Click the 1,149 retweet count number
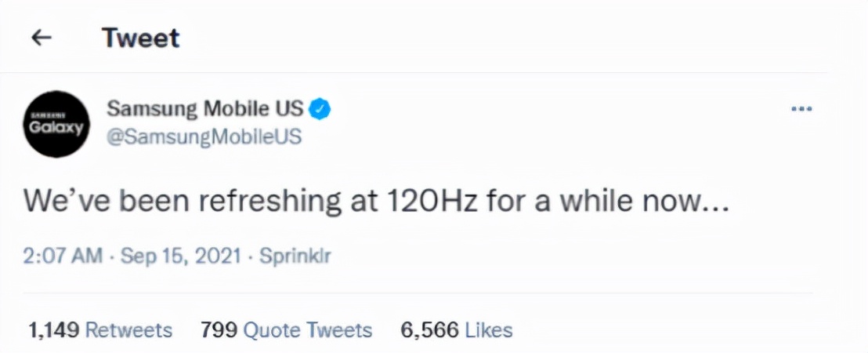Viewport: 868px width, 353px height. coord(53,330)
